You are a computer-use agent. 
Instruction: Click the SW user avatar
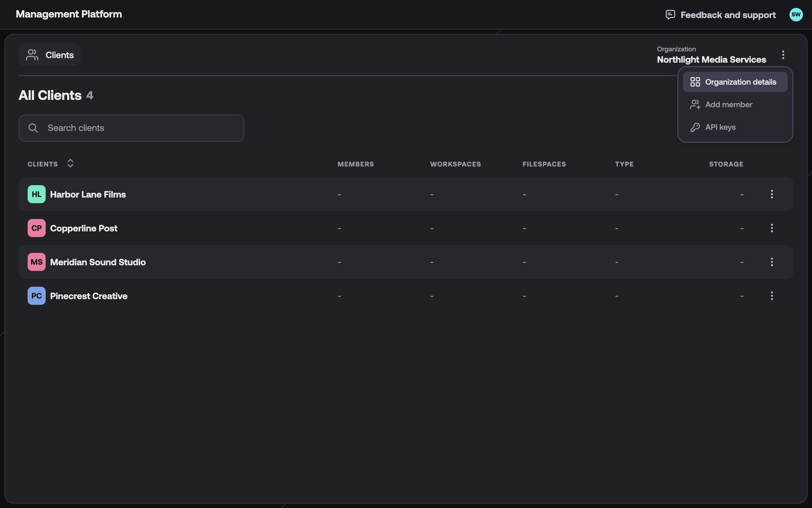tap(796, 14)
